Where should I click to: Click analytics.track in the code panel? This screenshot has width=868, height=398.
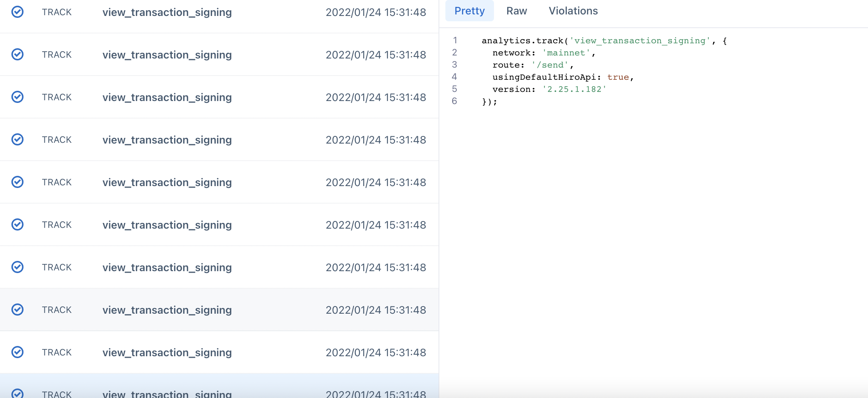[522, 41]
